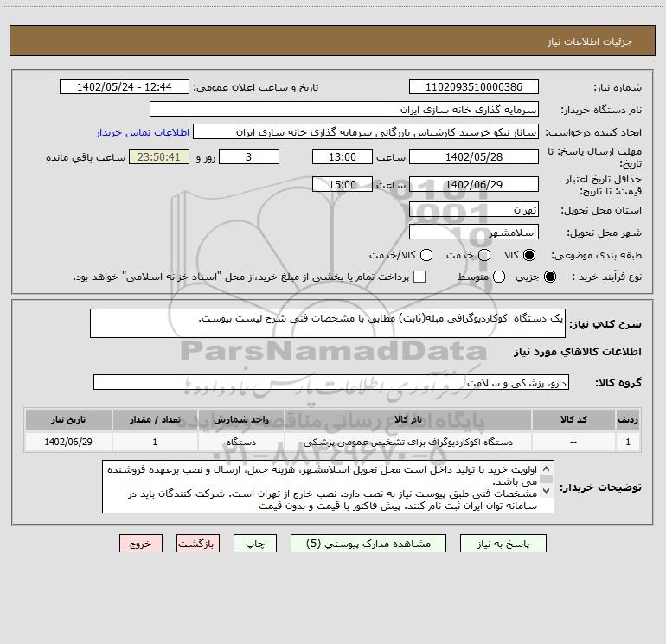
Task: Choose the جزیی purchase type radio
Action: [549, 277]
